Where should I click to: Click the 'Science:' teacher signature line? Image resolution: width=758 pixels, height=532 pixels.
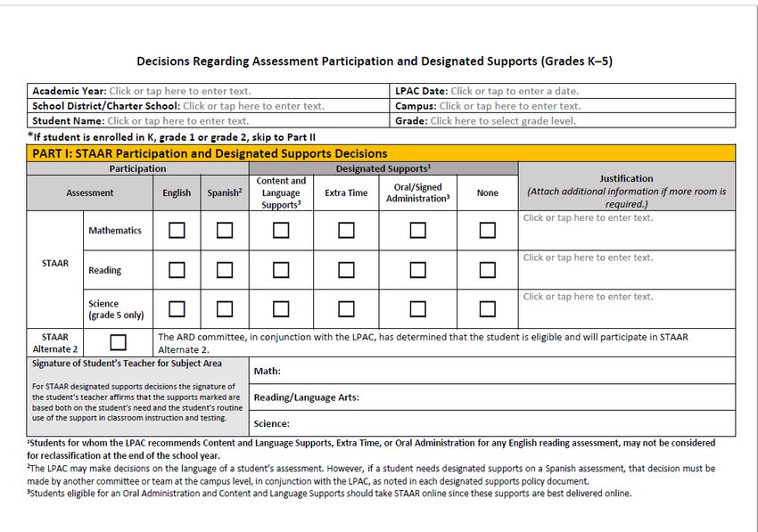(492, 423)
